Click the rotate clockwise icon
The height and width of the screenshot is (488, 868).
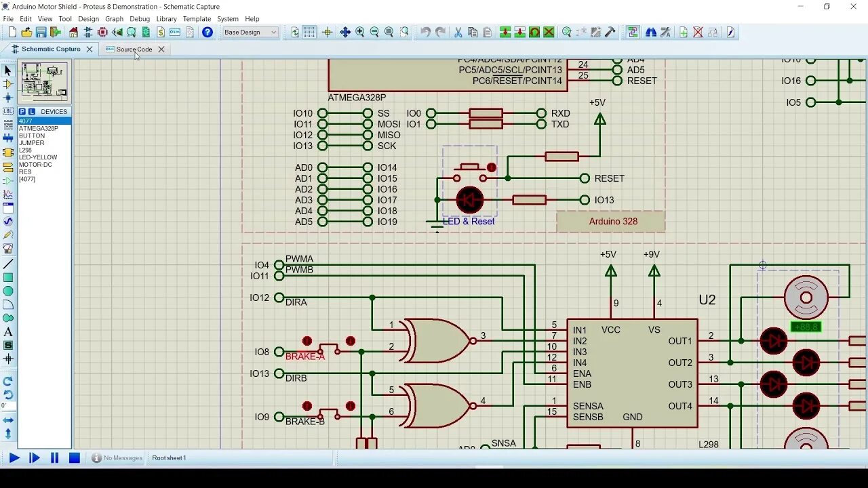pyautogui.click(x=8, y=382)
